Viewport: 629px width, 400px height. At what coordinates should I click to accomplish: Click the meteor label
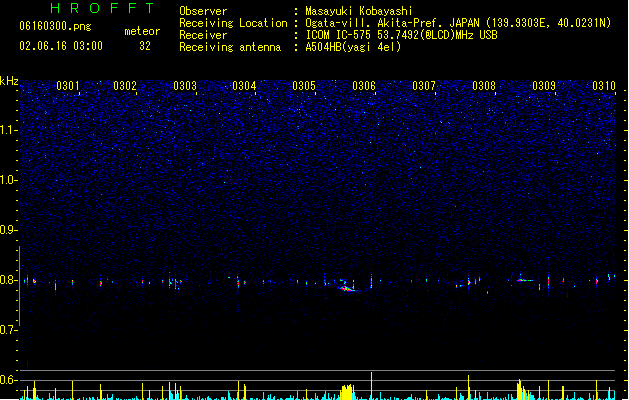pos(142,31)
